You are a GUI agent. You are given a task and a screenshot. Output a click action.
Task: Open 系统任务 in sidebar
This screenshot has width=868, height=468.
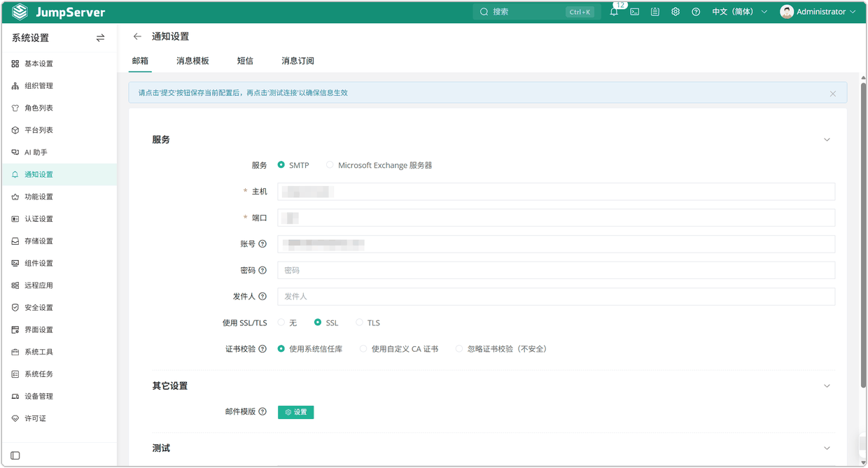[59, 374]
